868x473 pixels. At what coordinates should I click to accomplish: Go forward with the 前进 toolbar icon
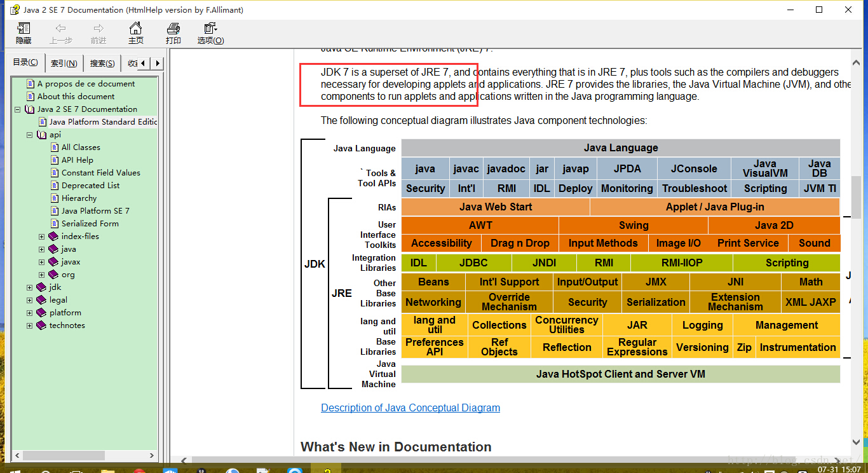(98, 29)
